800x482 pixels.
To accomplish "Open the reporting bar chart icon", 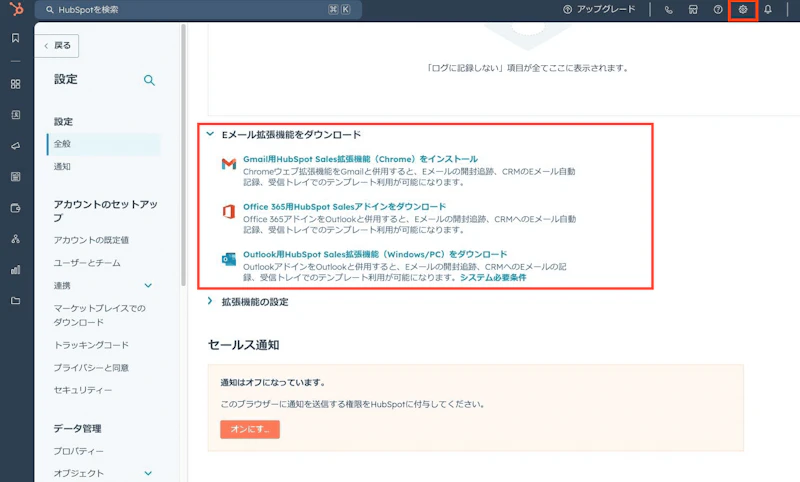I will (x=16, y=270).
